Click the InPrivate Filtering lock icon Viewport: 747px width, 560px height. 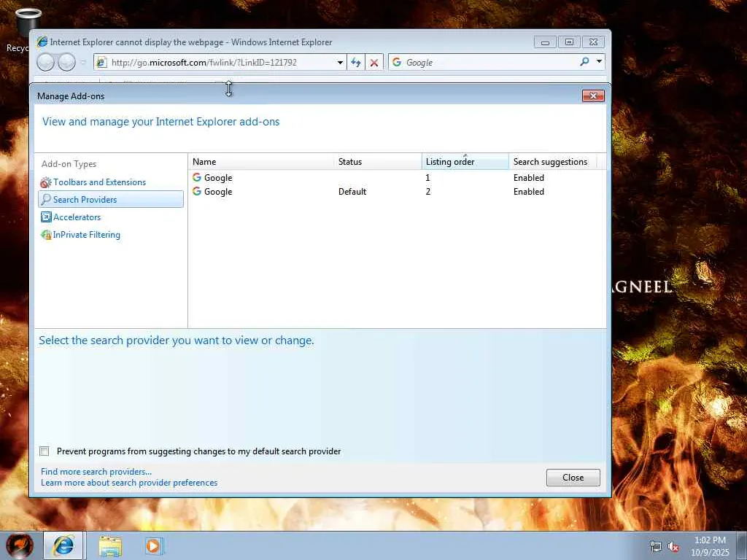point(46,235)
